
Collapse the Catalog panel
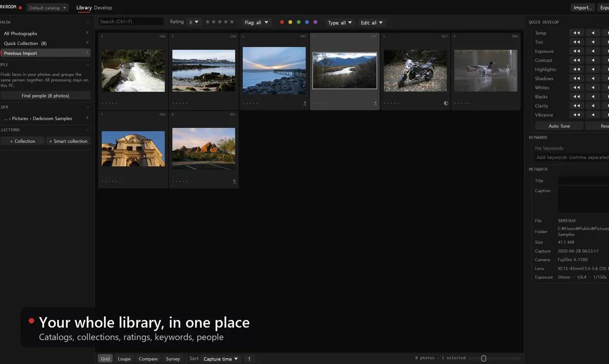pos(87,22)
